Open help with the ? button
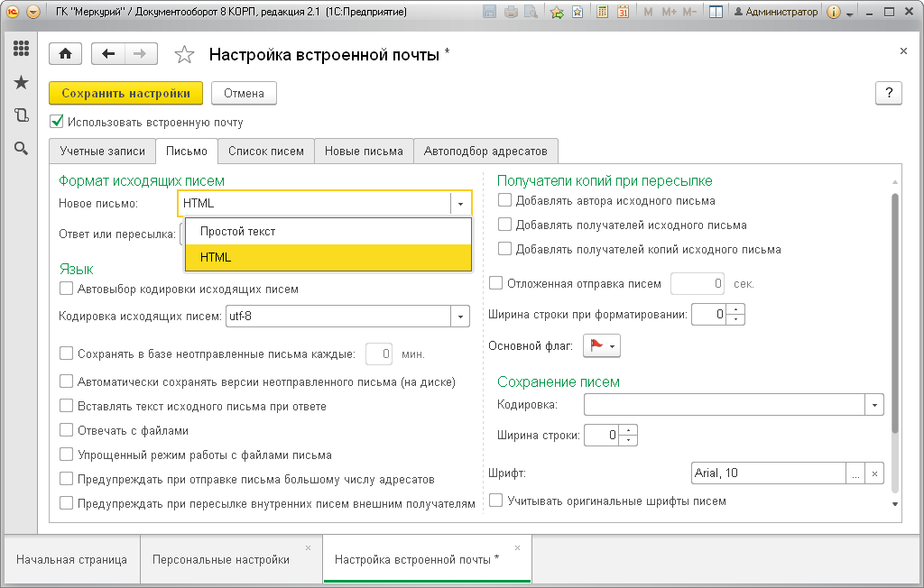924x588 pixels. pos(889,93)
